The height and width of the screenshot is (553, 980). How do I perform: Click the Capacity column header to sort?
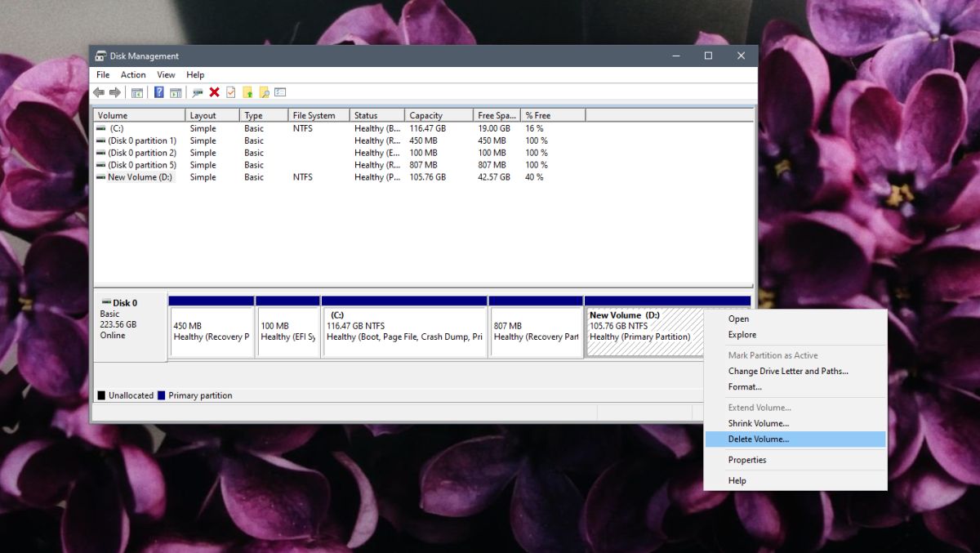click(x=438, y=114)
